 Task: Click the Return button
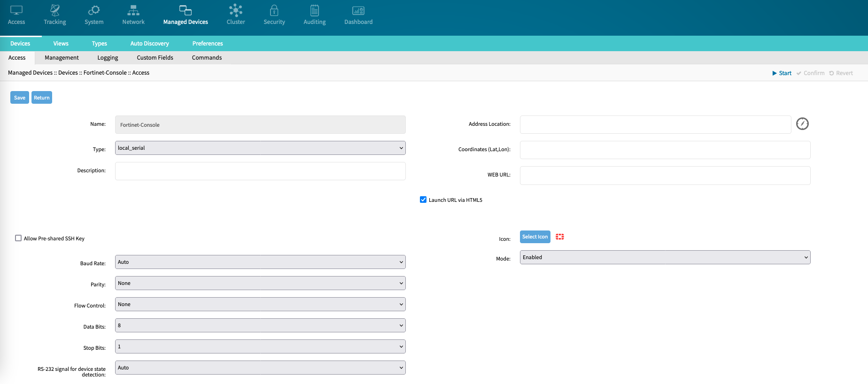pyautogui.click(x=42, y=98)
